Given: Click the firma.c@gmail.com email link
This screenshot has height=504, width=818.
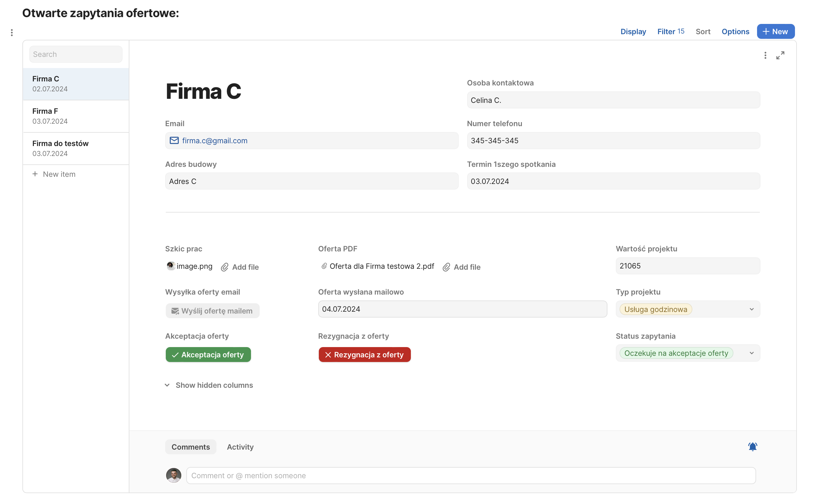Looking at the screenshot, I should pos(215,141).
